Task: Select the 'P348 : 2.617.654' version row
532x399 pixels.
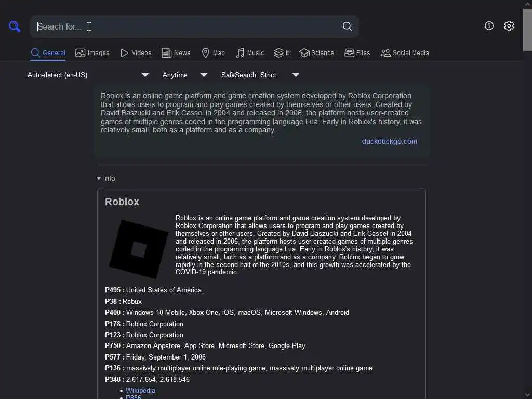Action: (147, 380)
